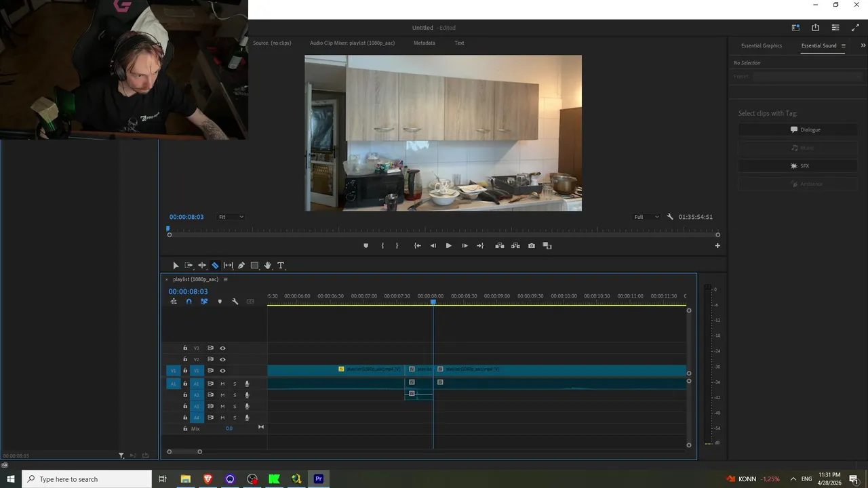Select the Type tool
This screenshot has width=868, height=488.
(281, 266)
